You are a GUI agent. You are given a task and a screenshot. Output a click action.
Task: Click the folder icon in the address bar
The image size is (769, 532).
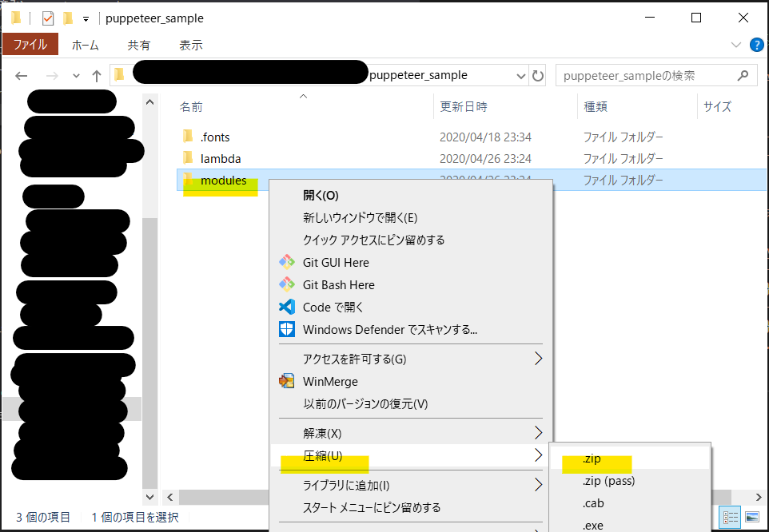[x=118, y=73]
